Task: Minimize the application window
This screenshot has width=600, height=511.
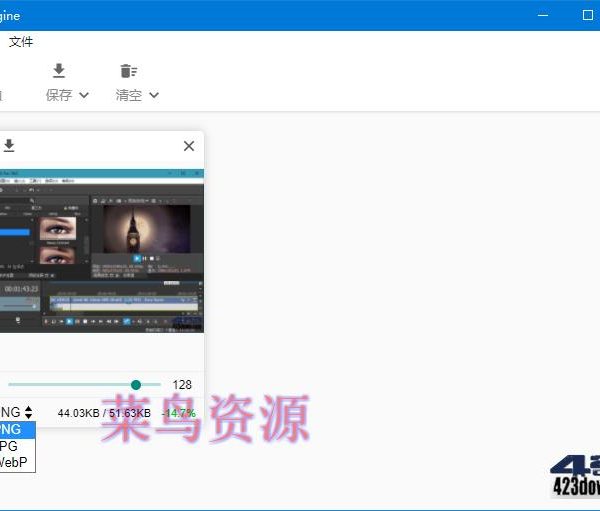Action: point(543,15)
